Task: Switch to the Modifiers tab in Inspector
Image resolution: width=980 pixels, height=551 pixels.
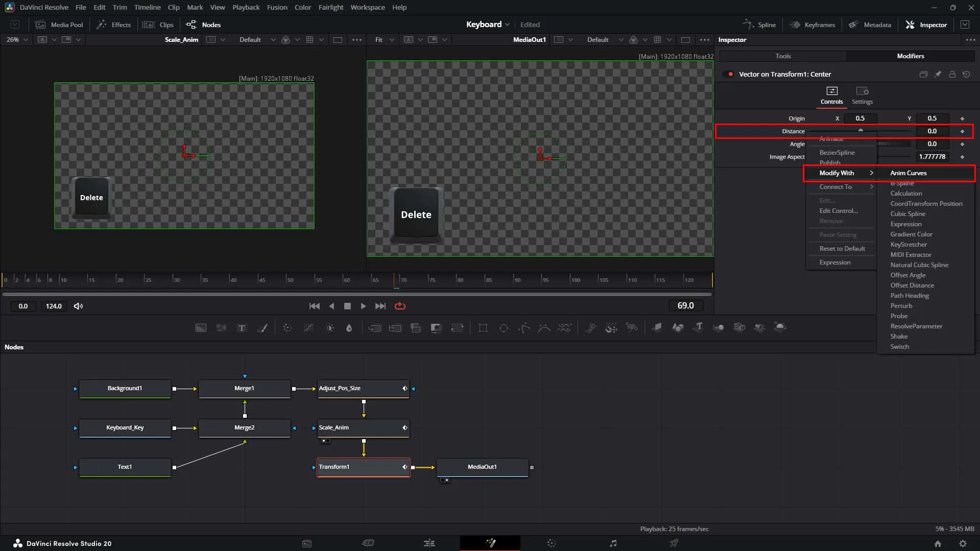Action: (x=911, y=56)
